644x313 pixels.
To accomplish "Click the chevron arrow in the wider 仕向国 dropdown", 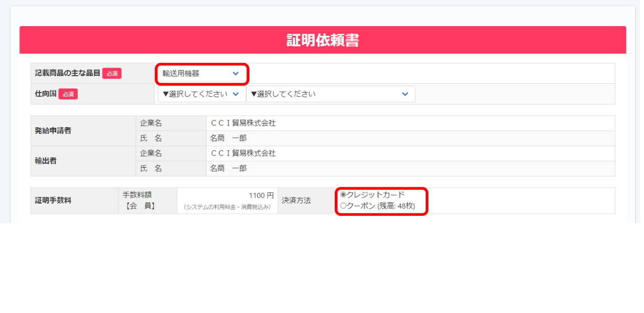I will point(405,94).
